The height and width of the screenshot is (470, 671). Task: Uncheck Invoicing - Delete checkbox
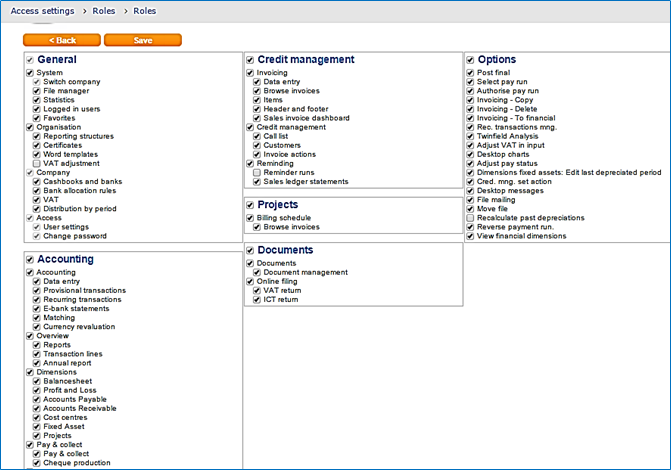[470, 109]
